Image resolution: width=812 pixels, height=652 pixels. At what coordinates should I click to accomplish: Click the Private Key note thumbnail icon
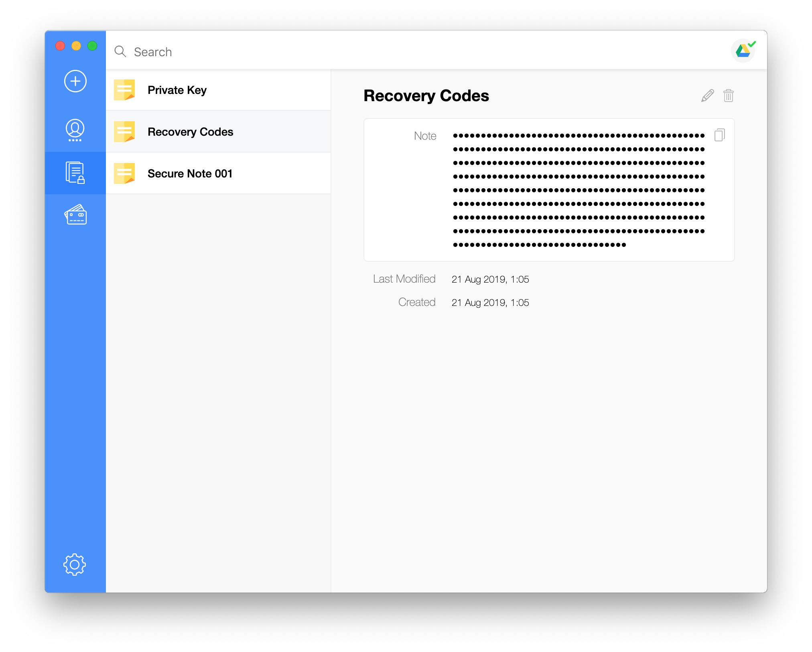pos(124,90)
